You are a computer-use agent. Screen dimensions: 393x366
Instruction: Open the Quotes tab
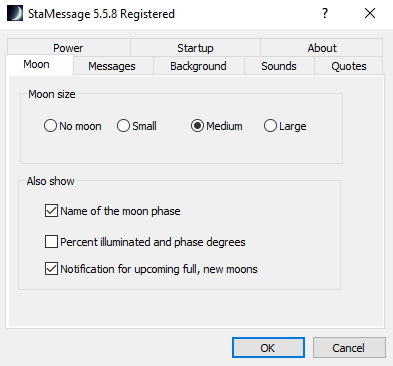(349, 66)
